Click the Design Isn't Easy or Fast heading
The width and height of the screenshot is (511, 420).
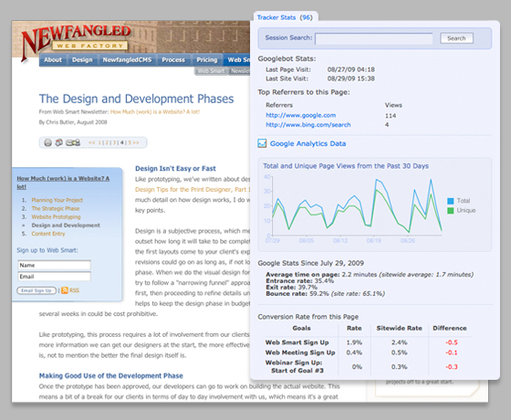coord(175,169)
